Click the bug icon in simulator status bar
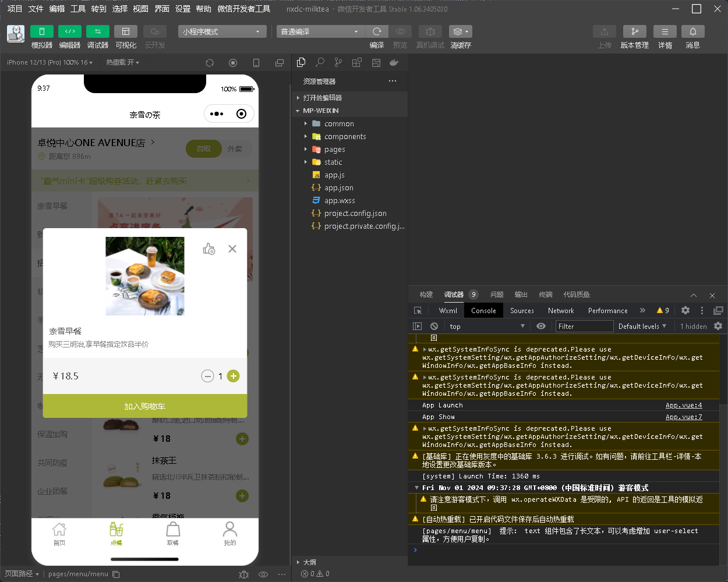The image size is (728, 582). pos(244,574)
